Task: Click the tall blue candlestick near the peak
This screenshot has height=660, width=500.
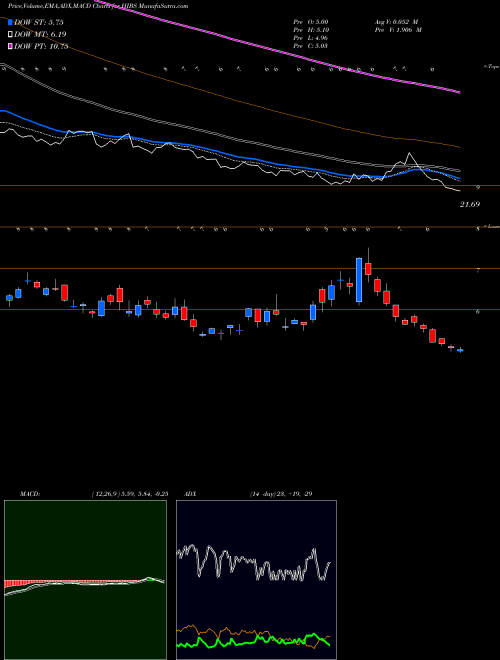Action: click(x=359, y=280)
